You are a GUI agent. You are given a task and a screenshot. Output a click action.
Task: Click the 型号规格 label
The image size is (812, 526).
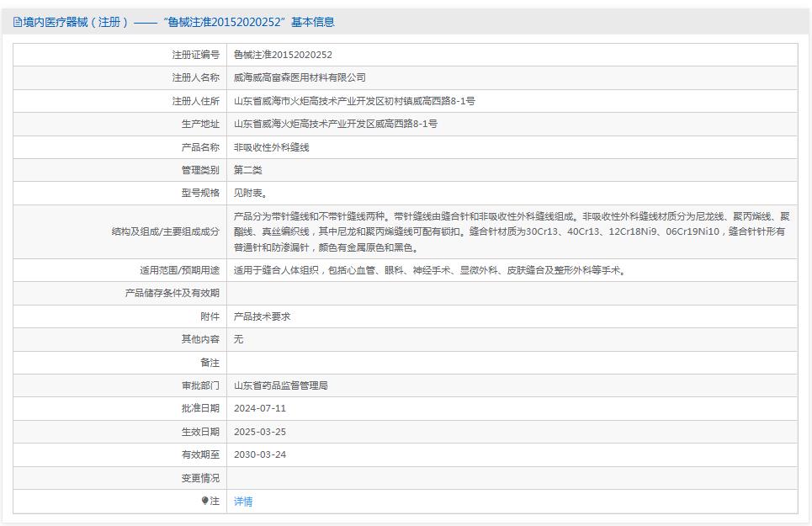pyautogui.click(x=200, y=193)
